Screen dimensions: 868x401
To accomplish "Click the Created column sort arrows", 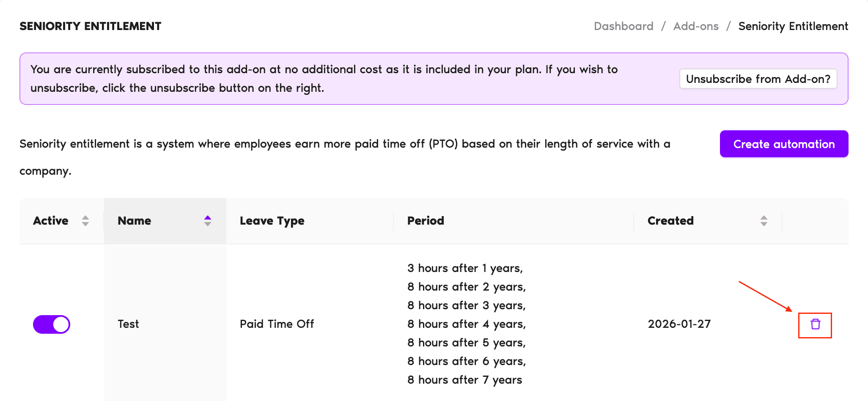I will coord(764,221).
